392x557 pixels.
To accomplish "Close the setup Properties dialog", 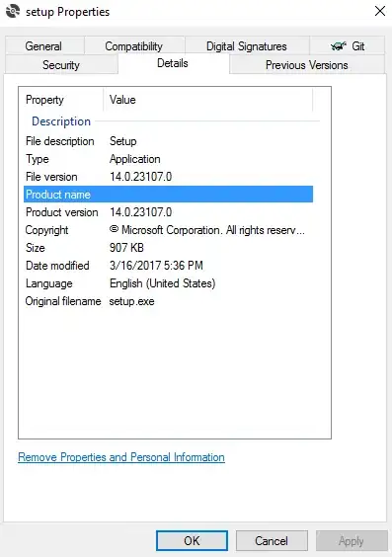I will [380, 11].
